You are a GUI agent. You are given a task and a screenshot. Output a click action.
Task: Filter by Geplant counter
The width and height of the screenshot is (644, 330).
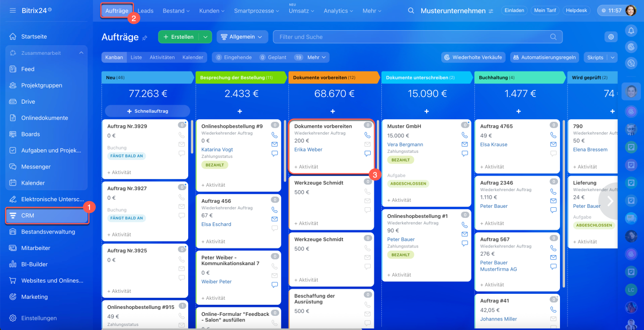click(273, 57)
